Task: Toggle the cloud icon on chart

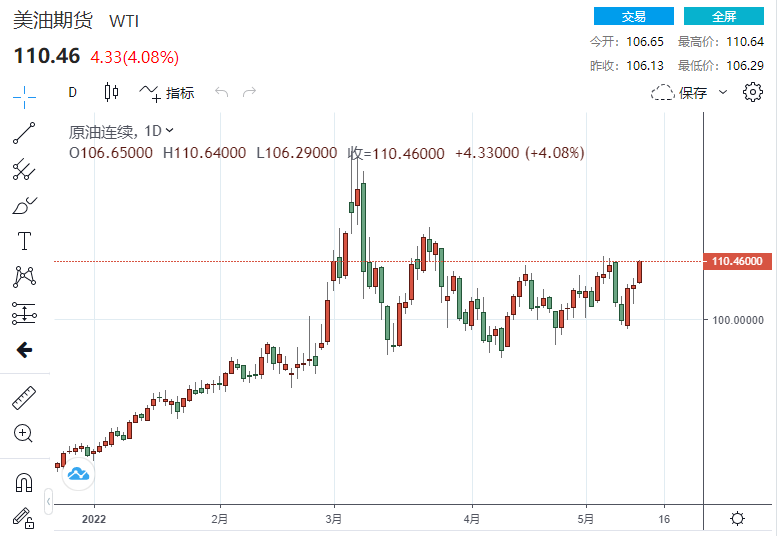Action: [x=78, y=473]
